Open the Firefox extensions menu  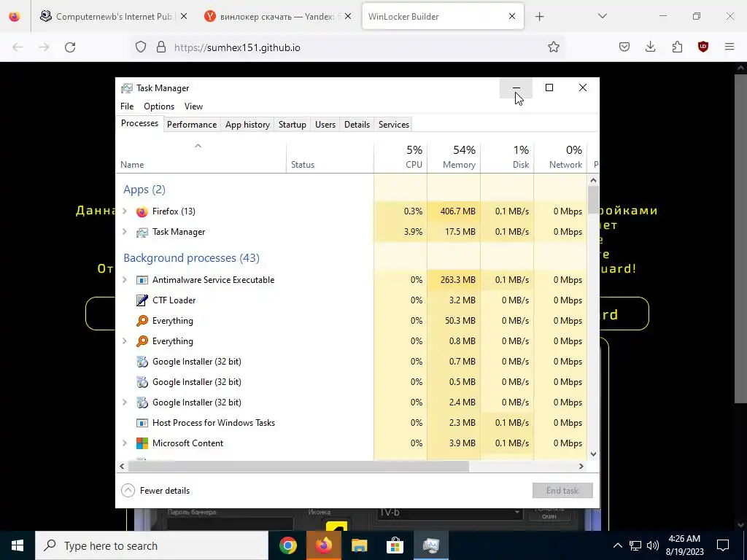677,47
